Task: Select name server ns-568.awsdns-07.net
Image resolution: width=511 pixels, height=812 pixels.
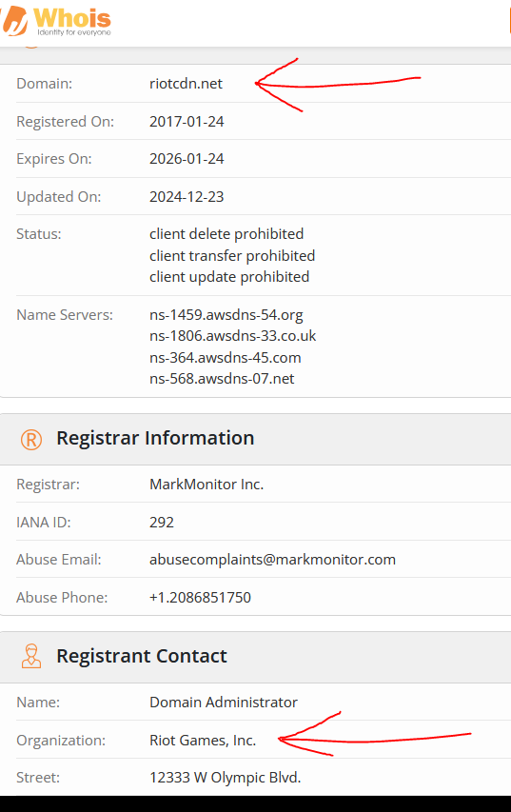Action: [222, 379]
